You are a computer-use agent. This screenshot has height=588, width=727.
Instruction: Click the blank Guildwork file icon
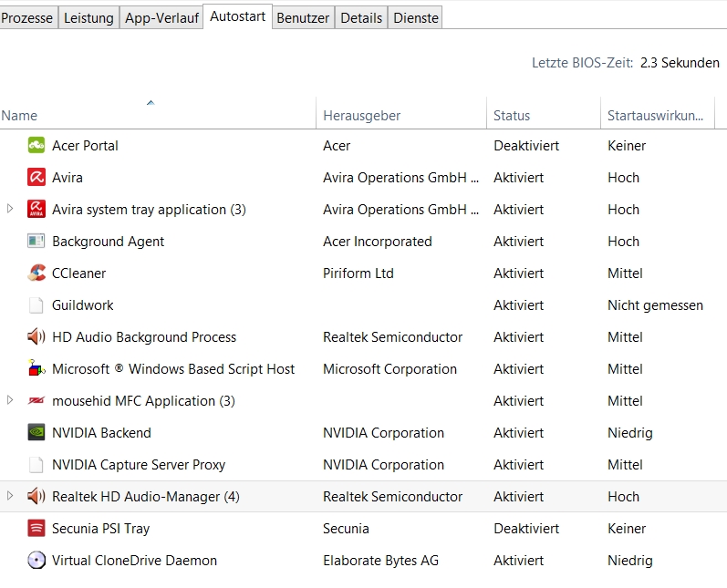point(36,304)
